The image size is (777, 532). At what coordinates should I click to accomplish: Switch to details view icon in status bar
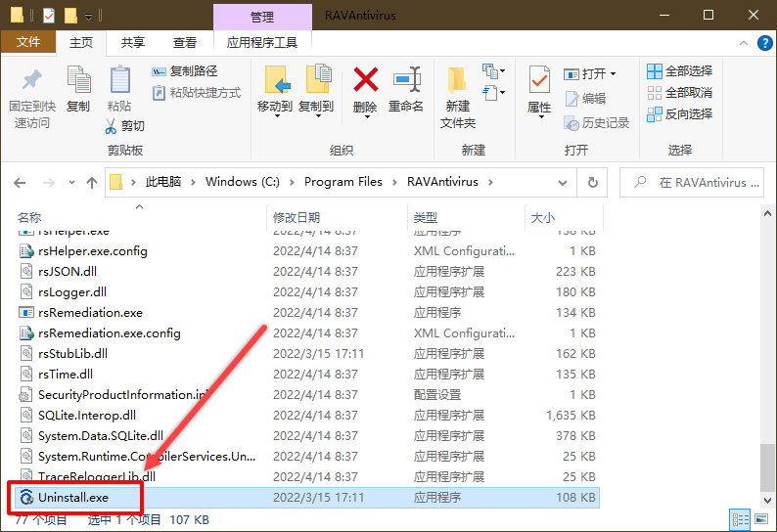tap(740, 519)
